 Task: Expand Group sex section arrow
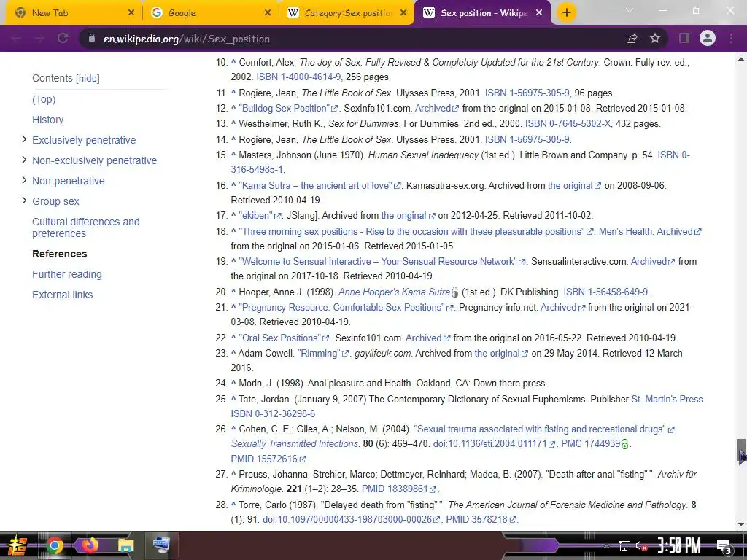point(24,201)
